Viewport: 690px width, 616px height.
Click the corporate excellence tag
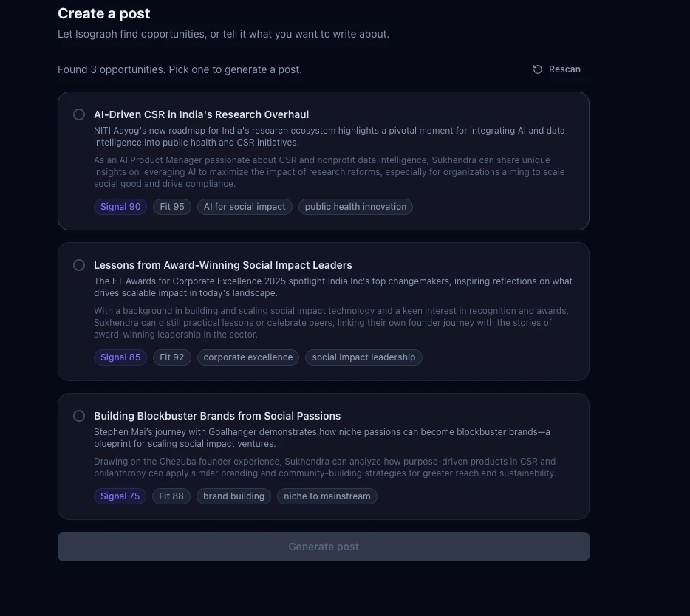coord(248,357)
